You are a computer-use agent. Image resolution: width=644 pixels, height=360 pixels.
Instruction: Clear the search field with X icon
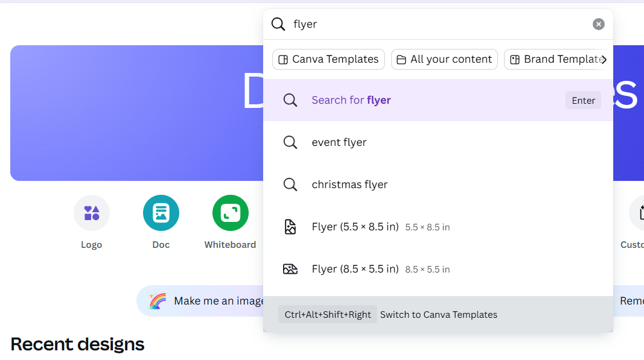click(599, 24)
